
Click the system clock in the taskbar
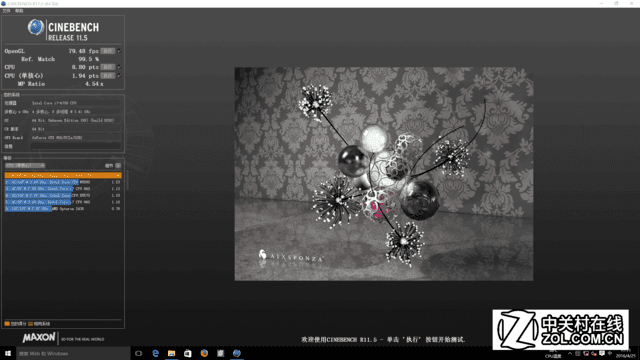click(x=626, y=353)
